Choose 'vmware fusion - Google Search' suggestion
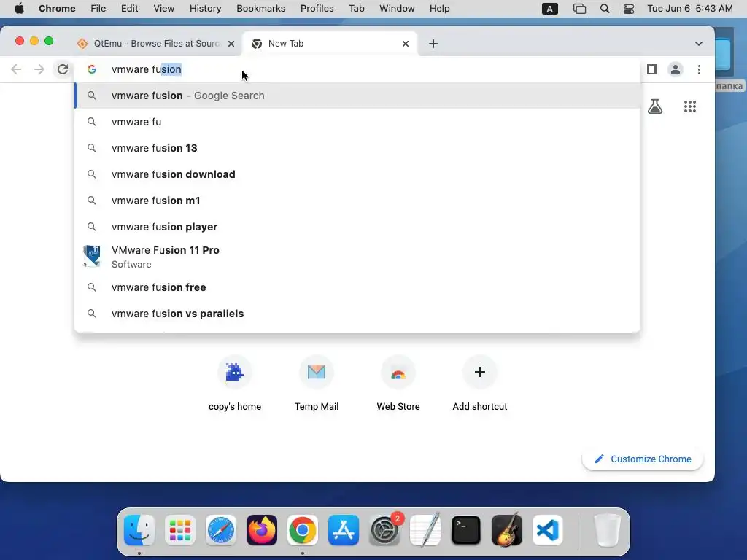The width and height of the screenshot is (747, 560). click(357, 96)
